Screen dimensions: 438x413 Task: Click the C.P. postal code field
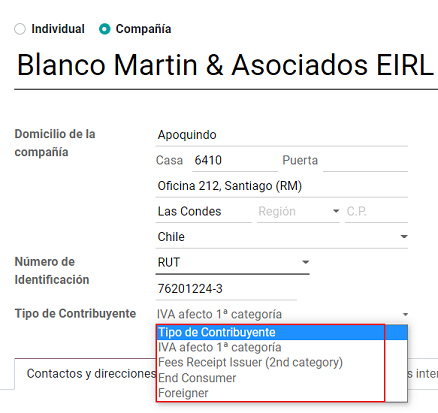coord(376,212)
